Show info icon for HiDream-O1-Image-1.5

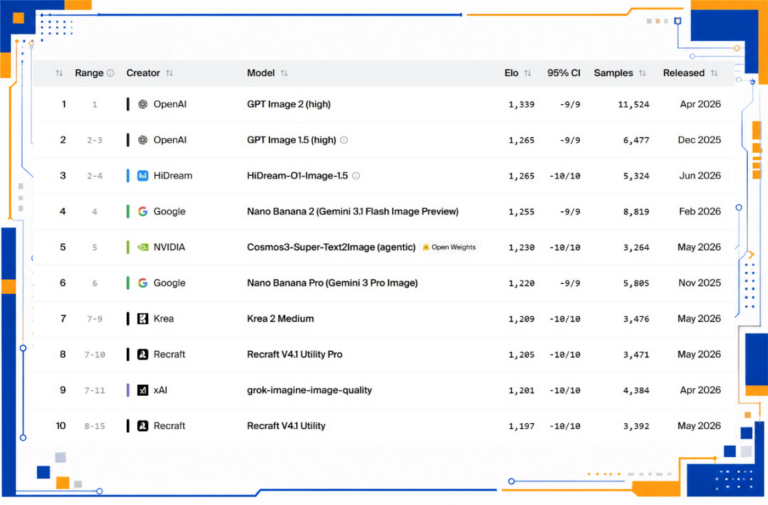pos(356,176)
